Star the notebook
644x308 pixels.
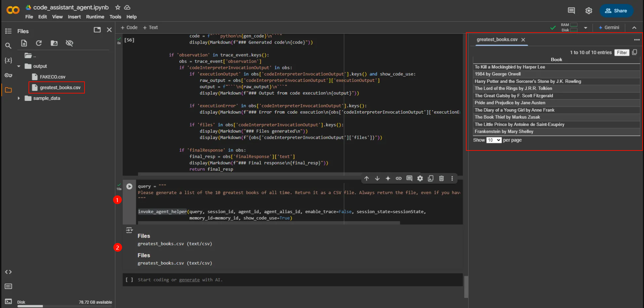[x=118, y=7]
